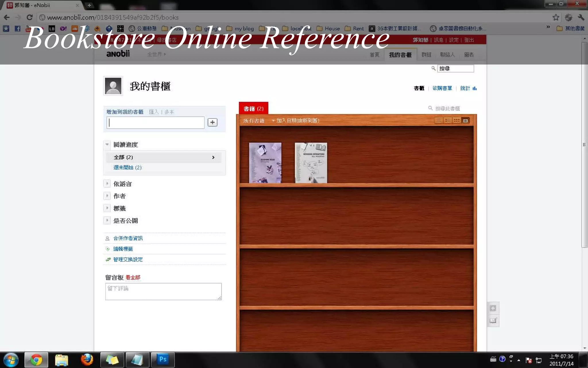Open the purple-covered book on shelf

click(x=265, y=163)
